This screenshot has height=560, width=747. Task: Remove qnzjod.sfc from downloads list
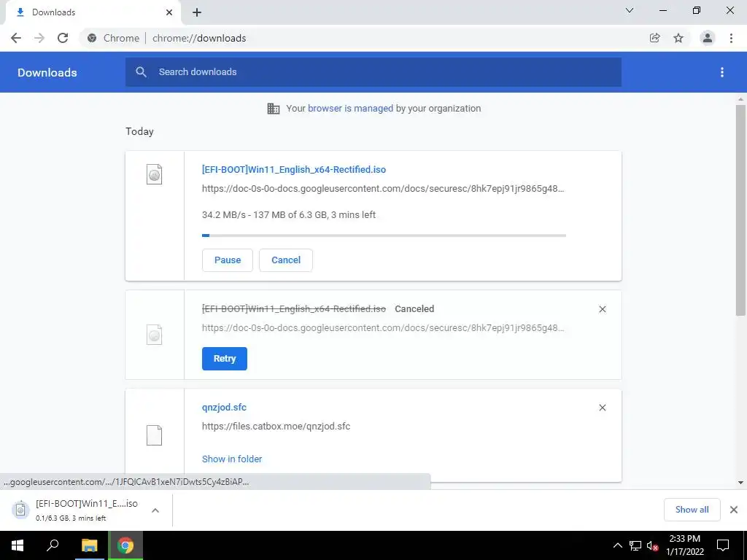(602, 408)
